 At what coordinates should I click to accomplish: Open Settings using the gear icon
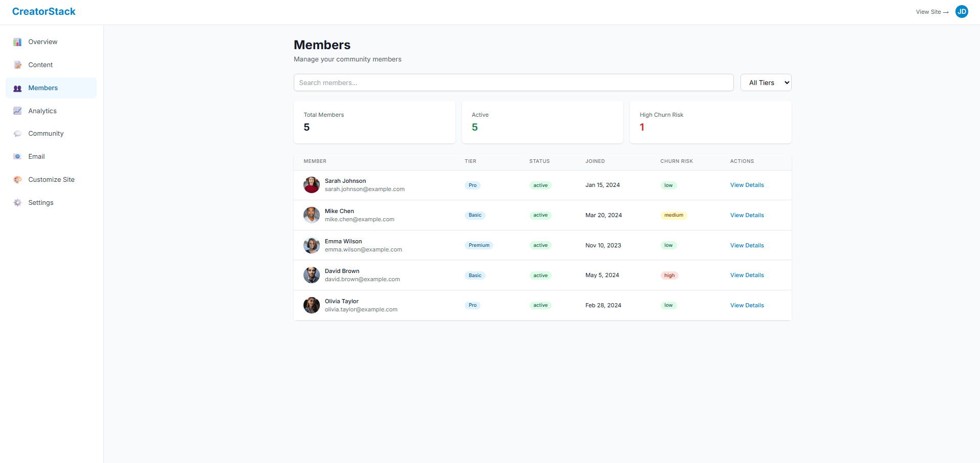(17, 202)
